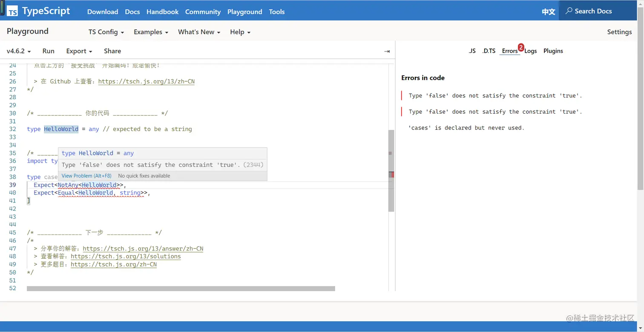The height and width of the screenshot is (332, 644).
Task: Visit the Community page
Action: pos(203,11)
